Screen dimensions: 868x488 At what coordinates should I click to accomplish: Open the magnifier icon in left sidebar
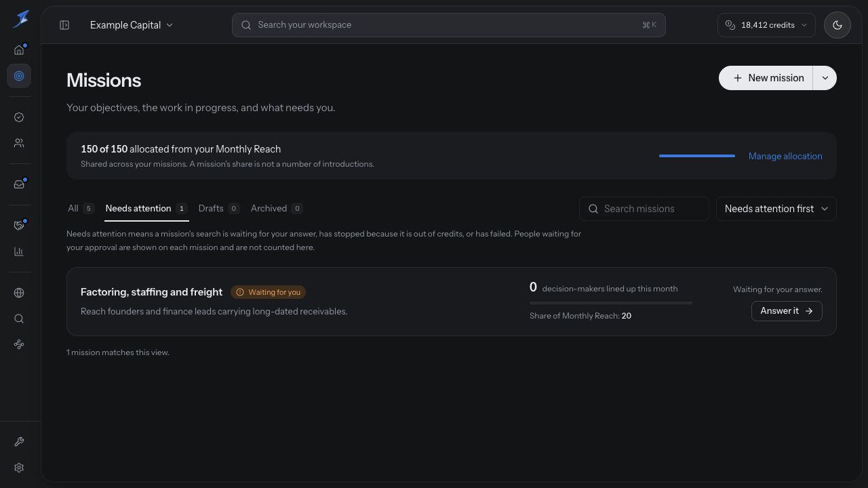coord(19,319)
